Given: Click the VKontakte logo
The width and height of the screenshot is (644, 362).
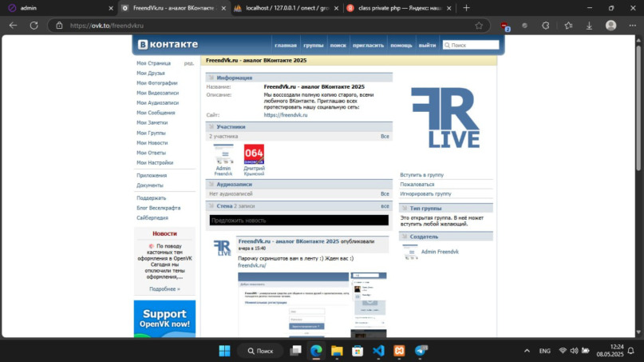Looking at the screenshot, I should [168, 44].
